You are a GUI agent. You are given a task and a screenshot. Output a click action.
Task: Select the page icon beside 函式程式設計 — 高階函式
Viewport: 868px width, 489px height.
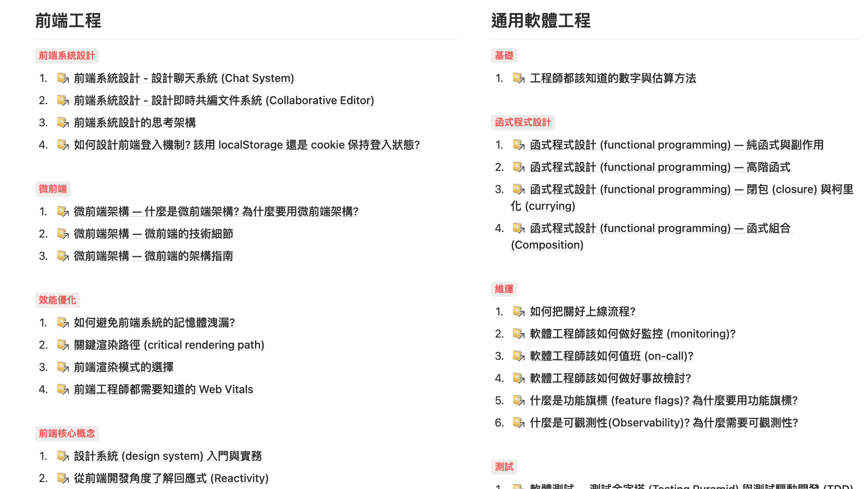point(518,167)
